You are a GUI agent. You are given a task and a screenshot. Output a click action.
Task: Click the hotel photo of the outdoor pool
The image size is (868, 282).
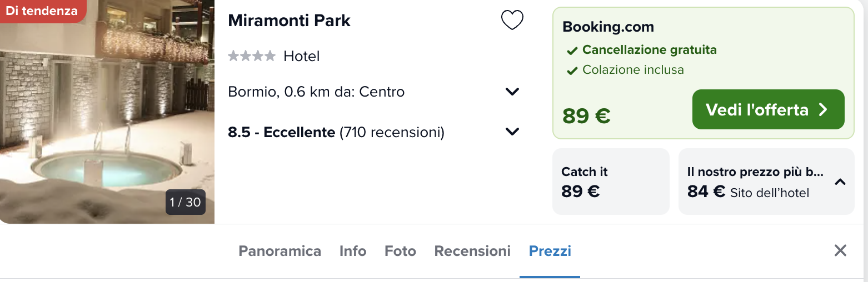point(107,112)
